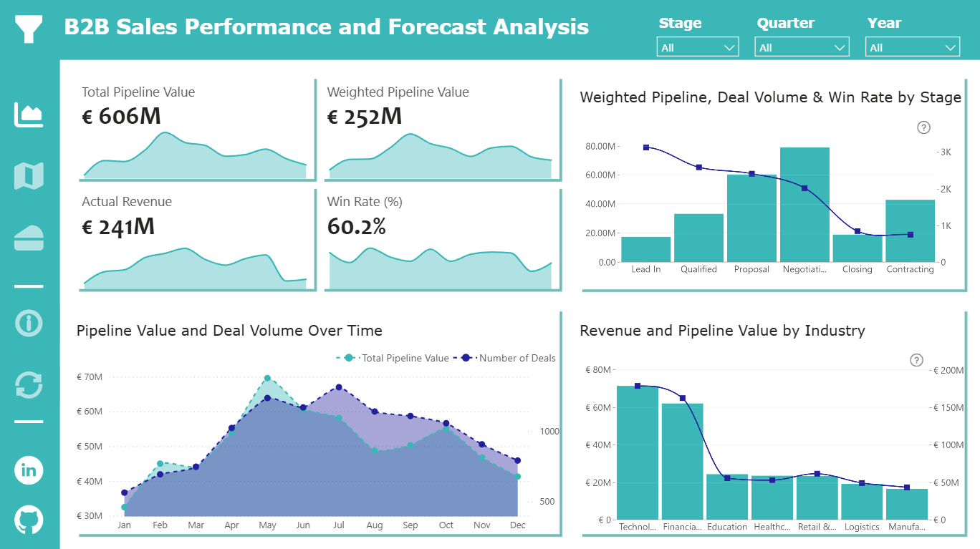Select the Actual Revenue KPI card
The image size is (980, 549).
tap(196, 240)
